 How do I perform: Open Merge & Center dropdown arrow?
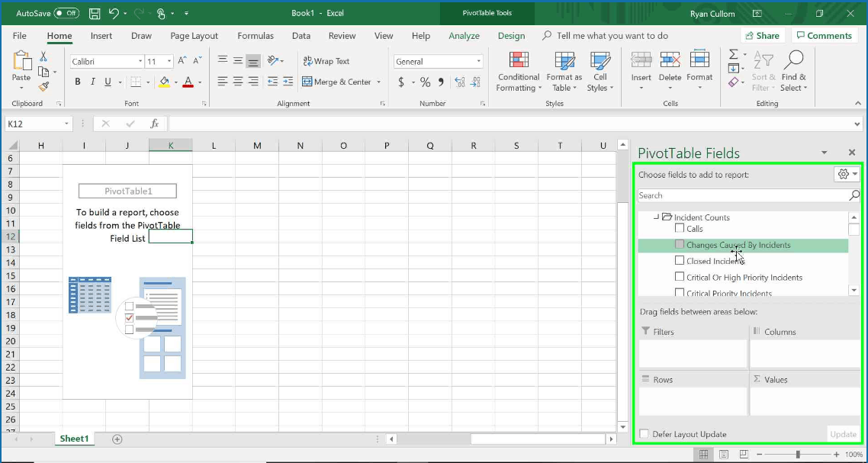pos(378,82)
